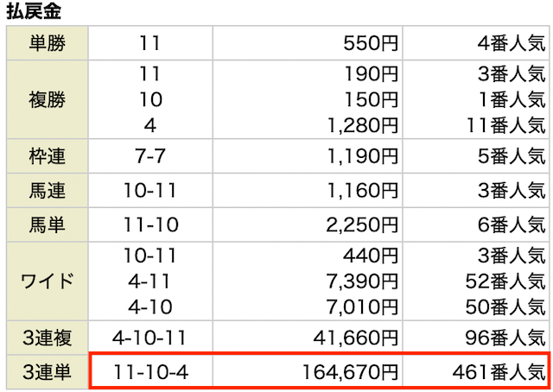Click the 4-10-11 trio combination

[149, 338]
